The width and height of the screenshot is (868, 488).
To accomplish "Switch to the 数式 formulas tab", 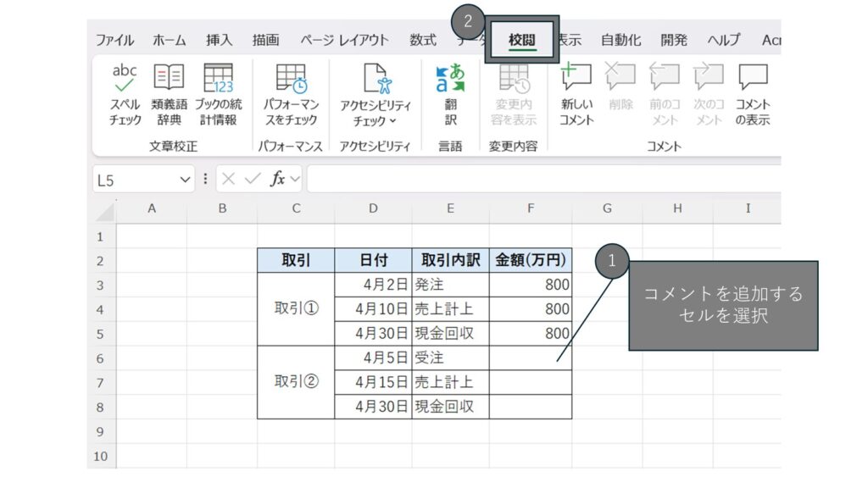I will click(423, 40).
